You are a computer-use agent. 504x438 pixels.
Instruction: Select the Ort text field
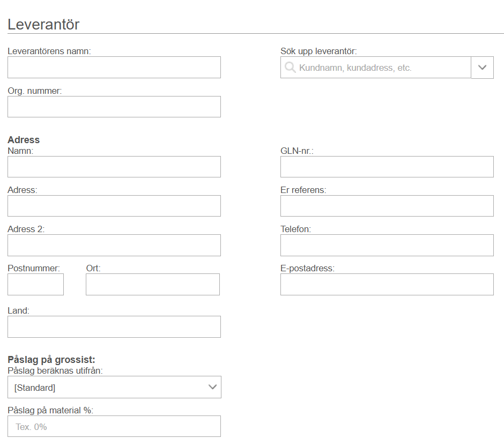pyautogui.click(x=153, y=284)
